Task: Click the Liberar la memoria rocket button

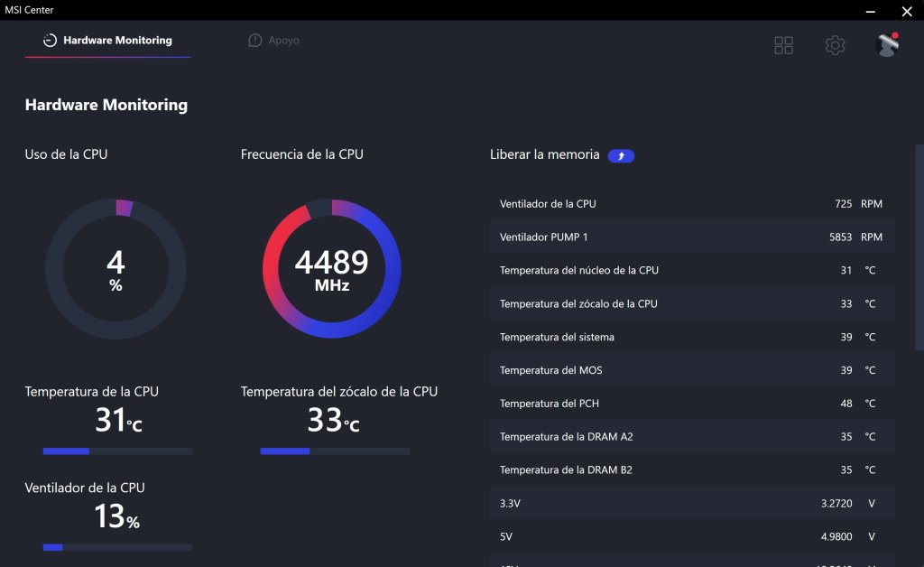Action: tap(621, 155)
